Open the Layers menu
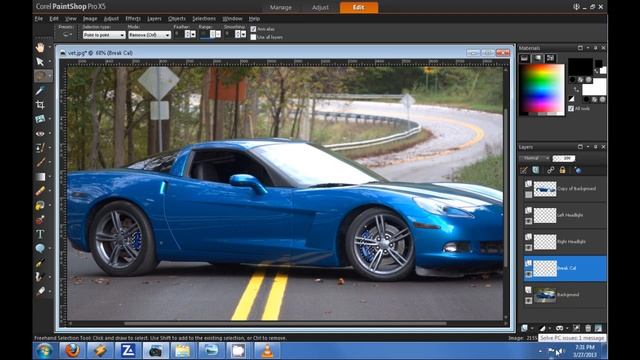Image resolution: width=640 pixels, height=360 pixels. (154, 19)
